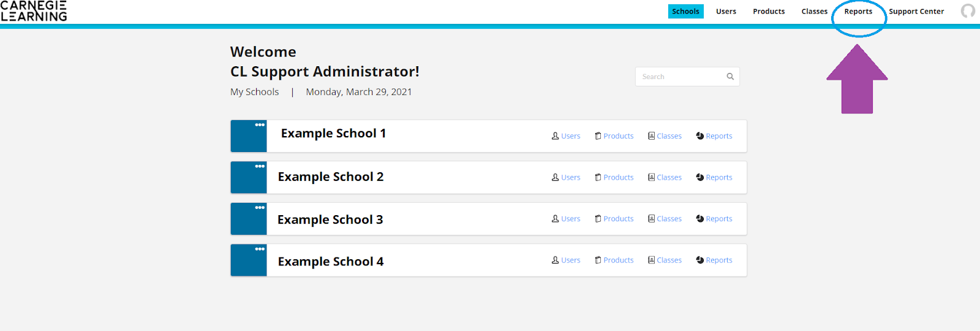Click the ellipsis on Example School 4 tile
980x331 pixels.
[x=260, y=249]
